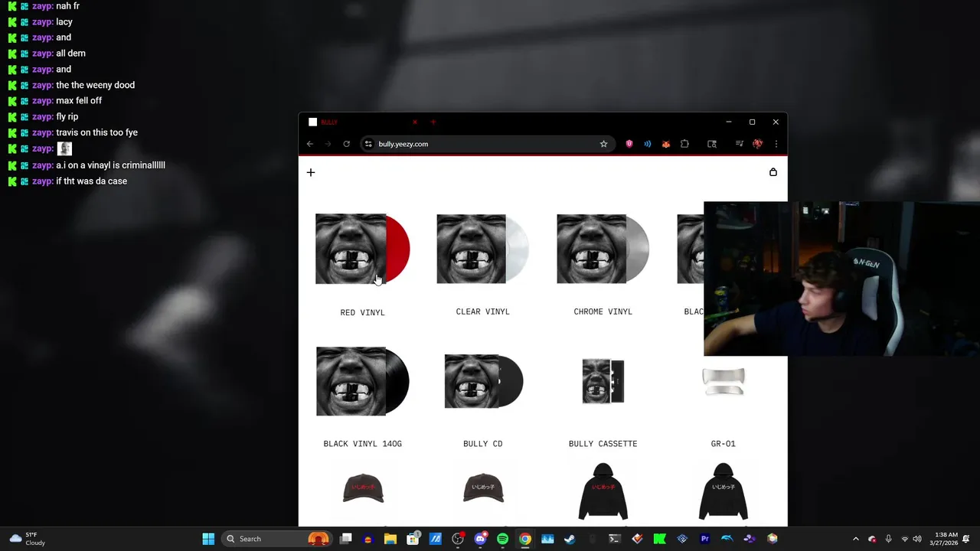The width and height of the screenshot is (980, 551).
Task: Open the MetaMask fox extension
Action: [x=666, y=144]
